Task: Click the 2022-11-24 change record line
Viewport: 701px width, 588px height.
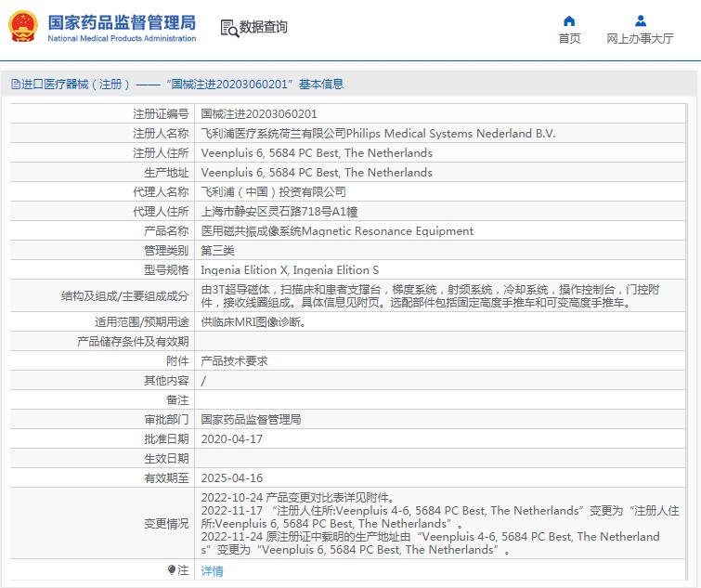Action: (430, 542)
